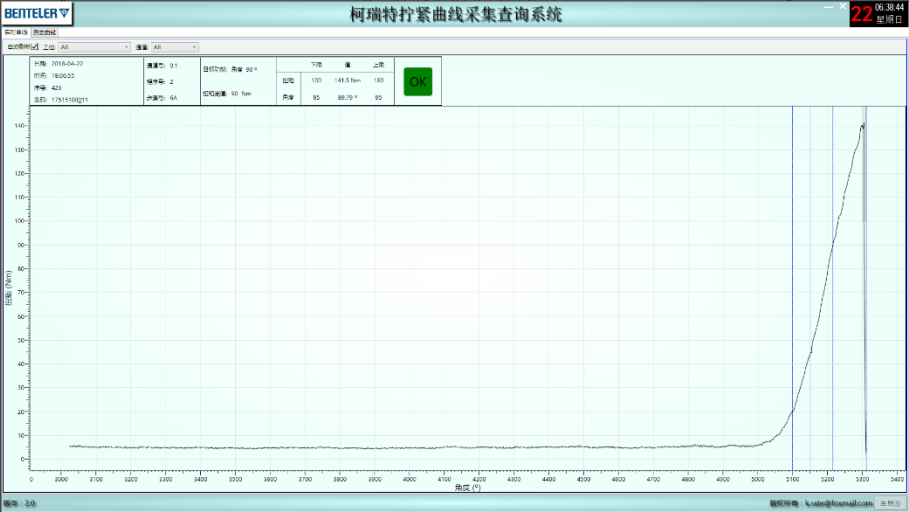Click the torque threshold value 90 Nm
Viewport: 909px width, 512px height.
point(241,93)
